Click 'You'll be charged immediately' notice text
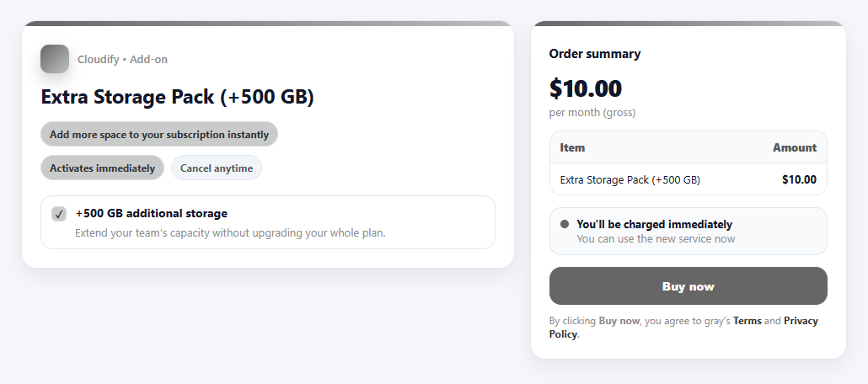868x384 pixels. 654,224
